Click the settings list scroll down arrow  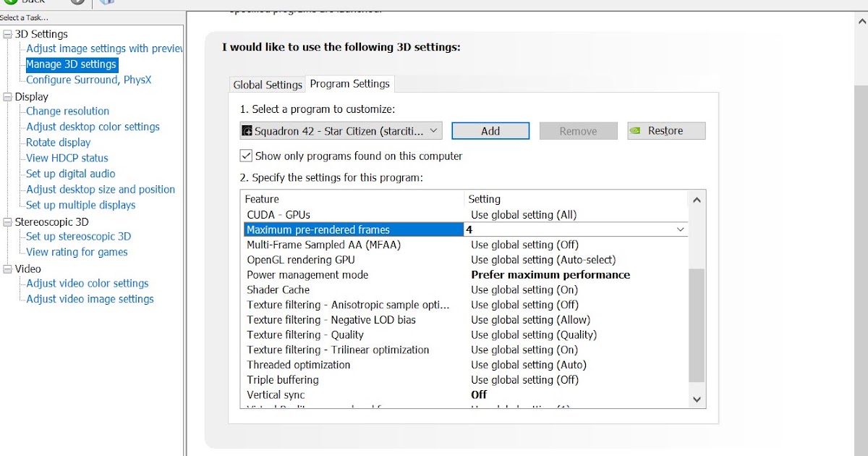point(697,399)
